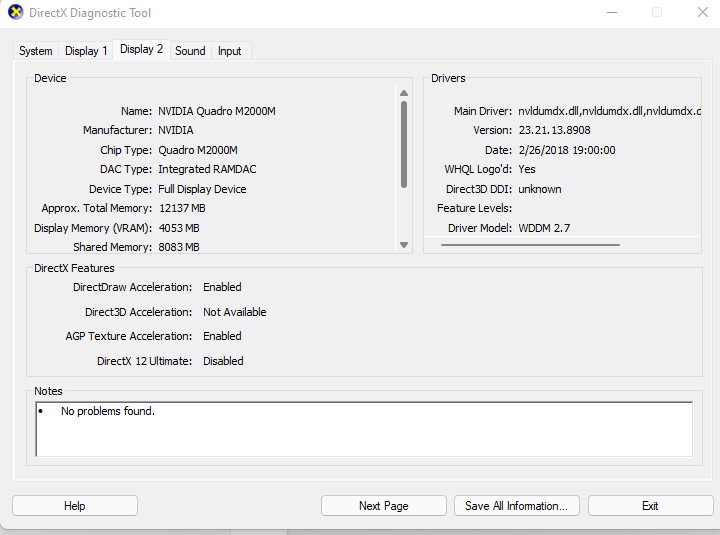Viewport: 720px width, 535px height.
Task: Switch to the System tab
Action: point(36,51)
